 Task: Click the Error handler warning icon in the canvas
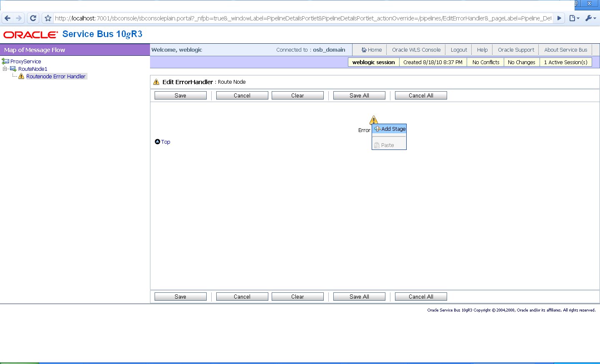click(374, 120)
